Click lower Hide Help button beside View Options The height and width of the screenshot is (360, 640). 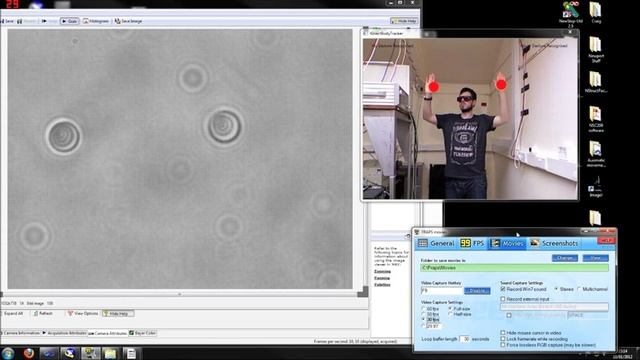[x=118, y=313]
